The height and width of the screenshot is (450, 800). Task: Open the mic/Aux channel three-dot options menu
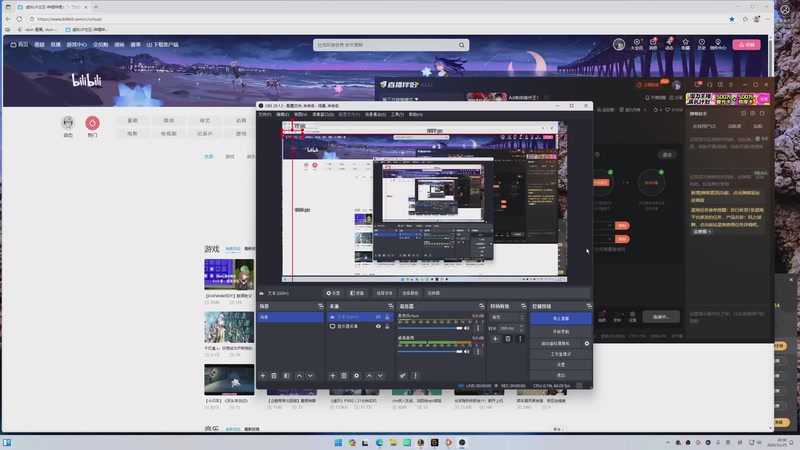tap(478, 326)
